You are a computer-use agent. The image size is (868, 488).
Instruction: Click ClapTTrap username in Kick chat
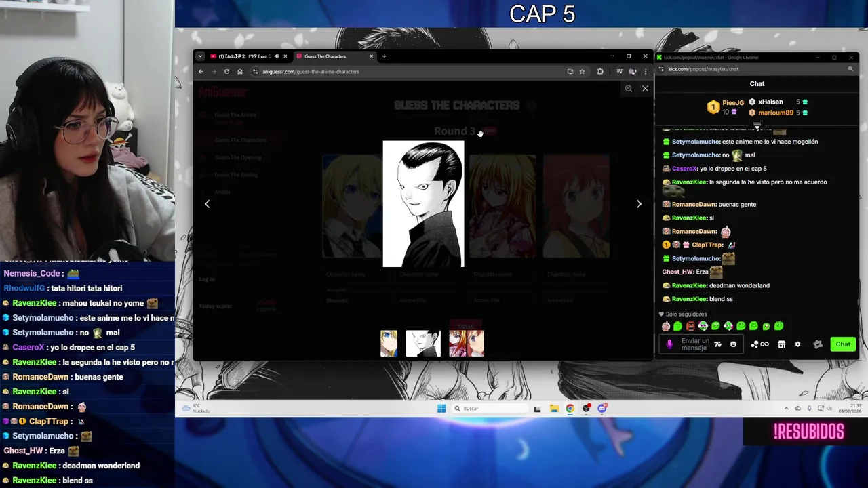tap(707, 245)
